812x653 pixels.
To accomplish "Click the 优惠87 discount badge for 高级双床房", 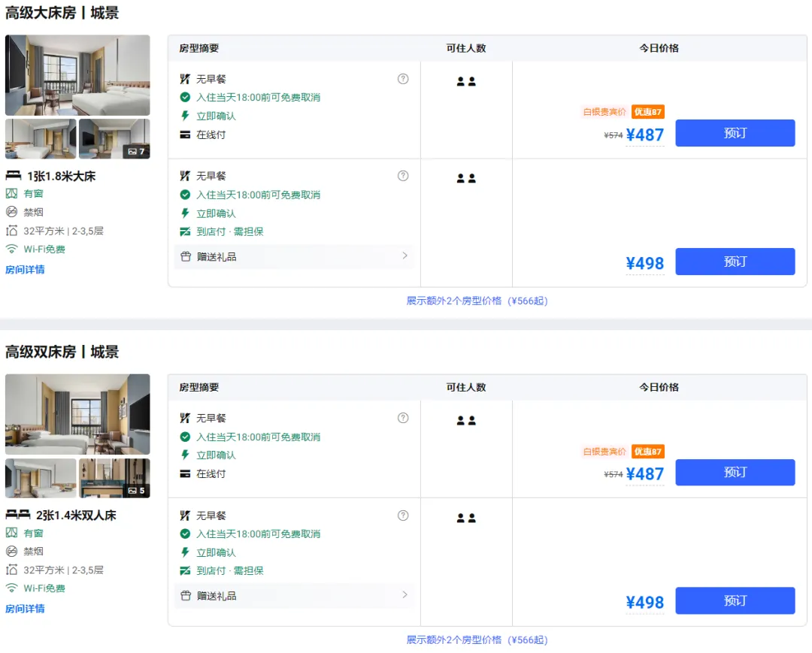I will point(647,452).
